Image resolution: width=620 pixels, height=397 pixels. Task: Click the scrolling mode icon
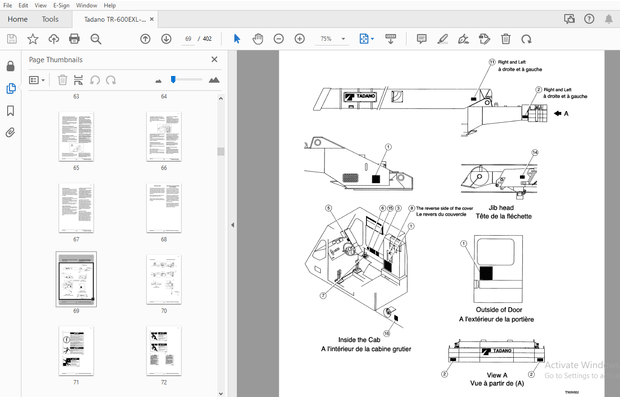pos(391,39)
